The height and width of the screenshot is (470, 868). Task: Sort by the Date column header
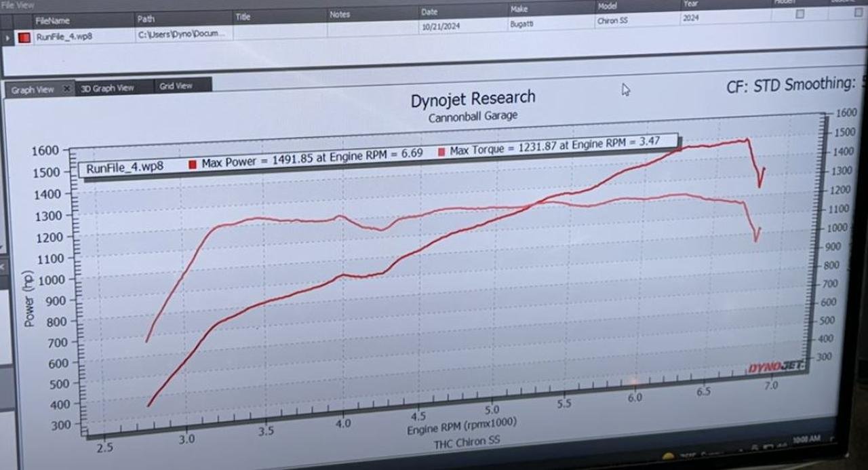point(429,12)
